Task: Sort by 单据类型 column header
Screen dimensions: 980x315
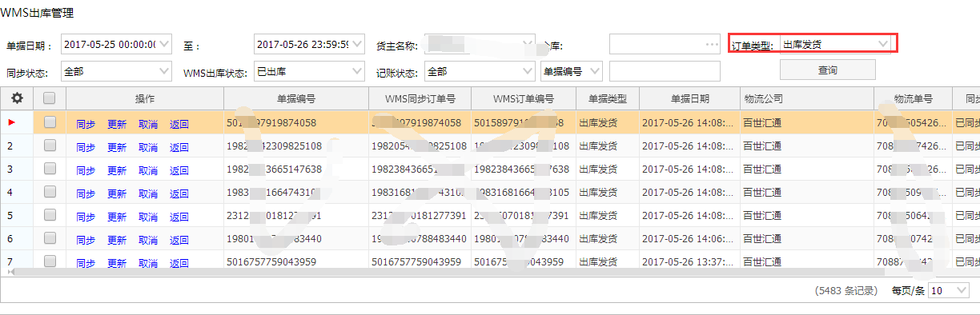Action: coord(607,99)
